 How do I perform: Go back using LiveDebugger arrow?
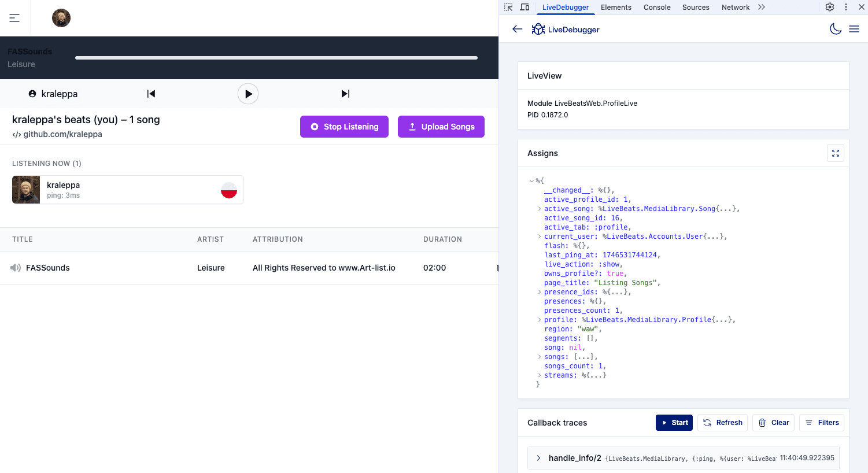click(518, 29)
